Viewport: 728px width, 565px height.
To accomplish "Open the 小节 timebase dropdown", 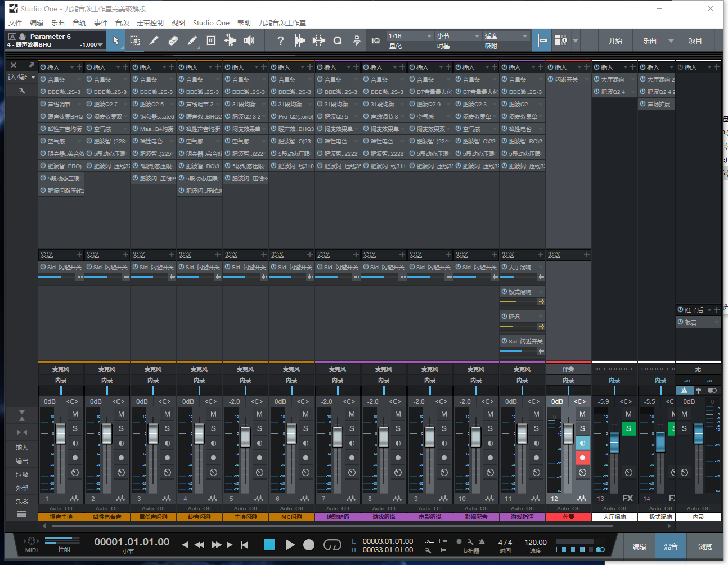I will coord(457,36).
